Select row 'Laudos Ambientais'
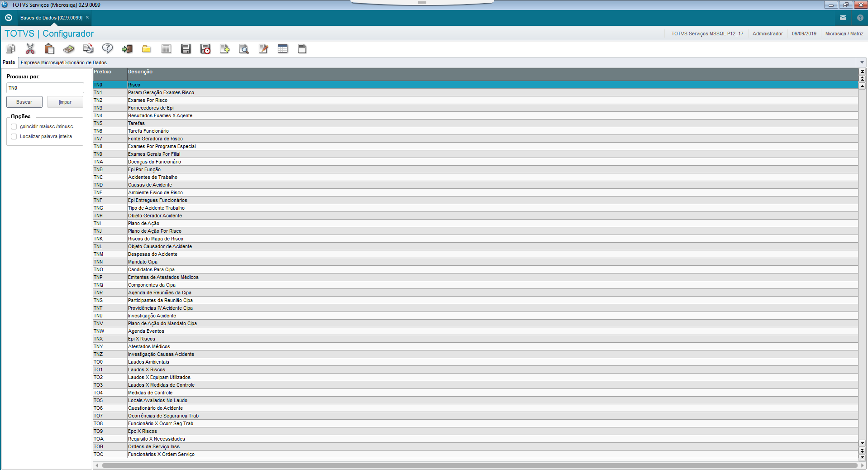 [476, 362]
